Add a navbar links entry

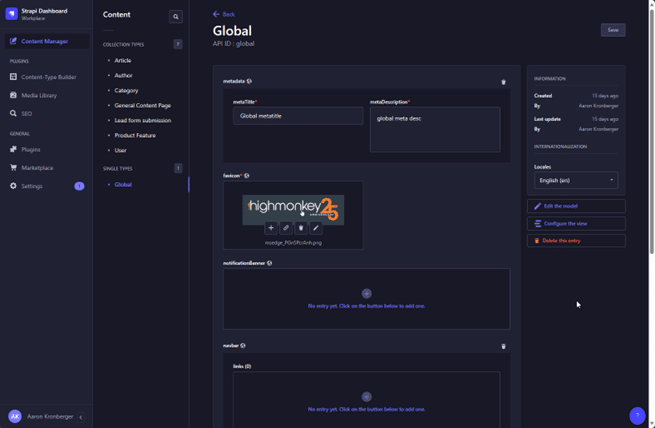click(x=366, y=397)
